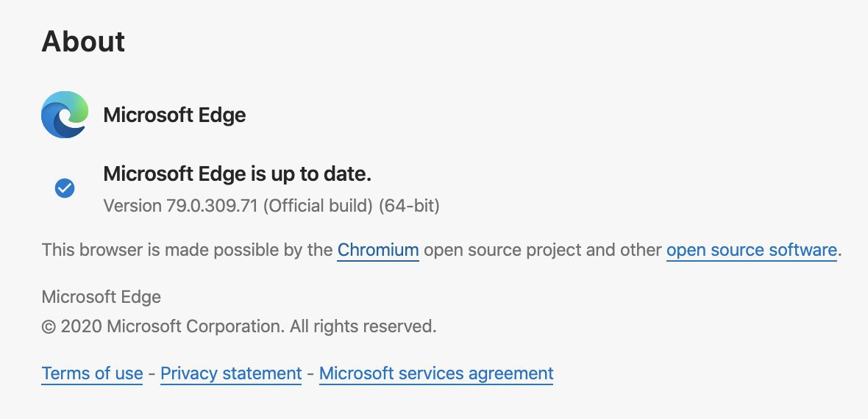Open the Chromium project link
The image size is (868, 419).
[x=378, y=250]
